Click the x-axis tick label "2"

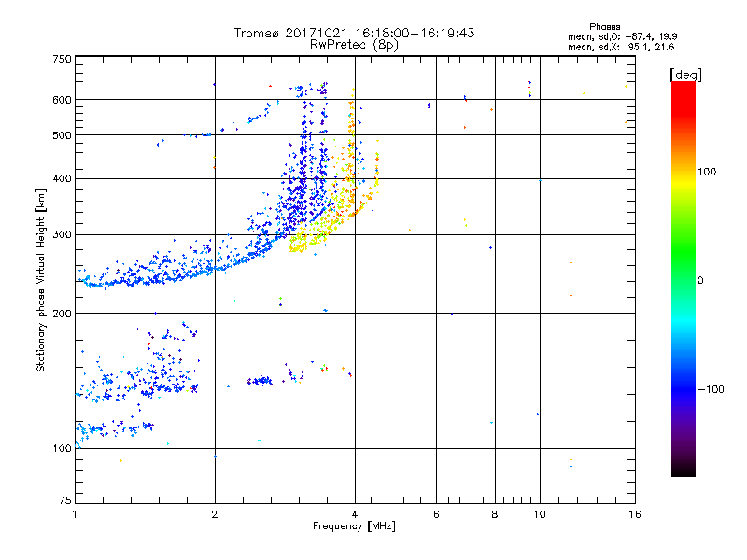[x=215, y=514]
